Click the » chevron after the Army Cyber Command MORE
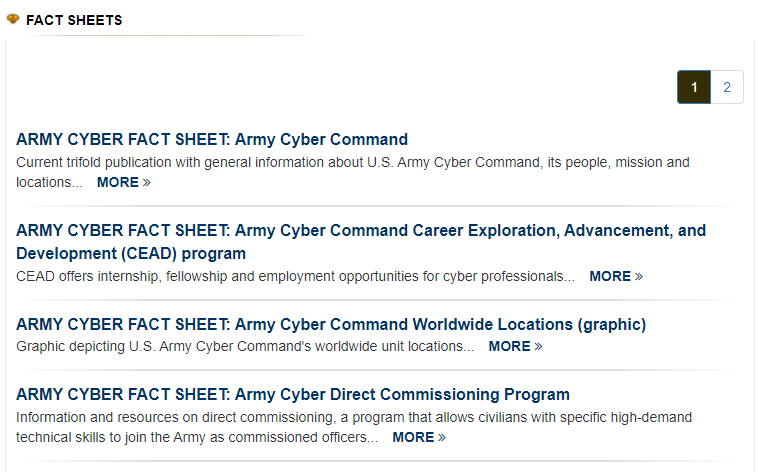 147,183
